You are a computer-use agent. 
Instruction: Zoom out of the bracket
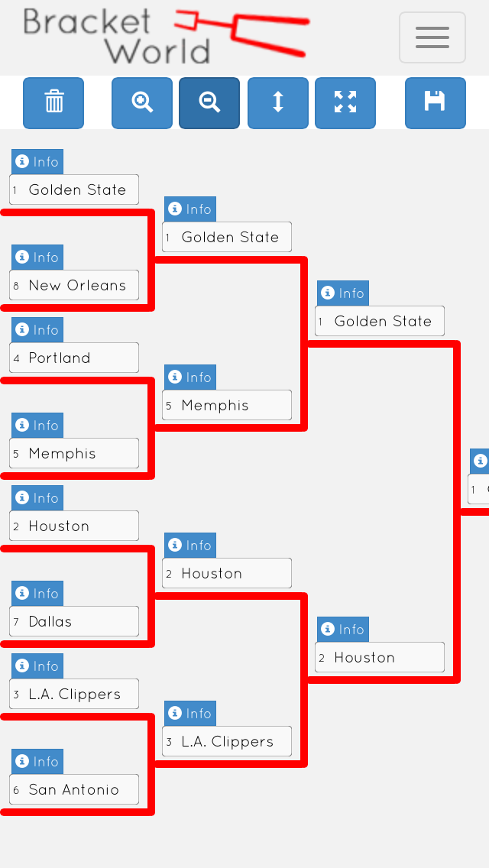pyautogui.click(x=209, y=102)
